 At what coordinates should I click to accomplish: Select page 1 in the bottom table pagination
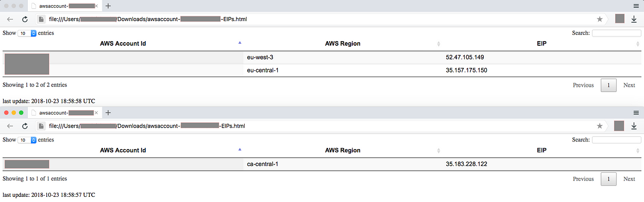coord(608,179)
